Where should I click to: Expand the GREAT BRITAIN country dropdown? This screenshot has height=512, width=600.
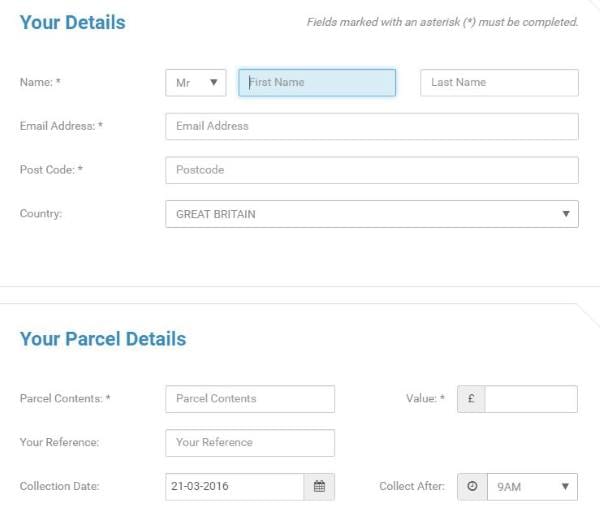372,214
